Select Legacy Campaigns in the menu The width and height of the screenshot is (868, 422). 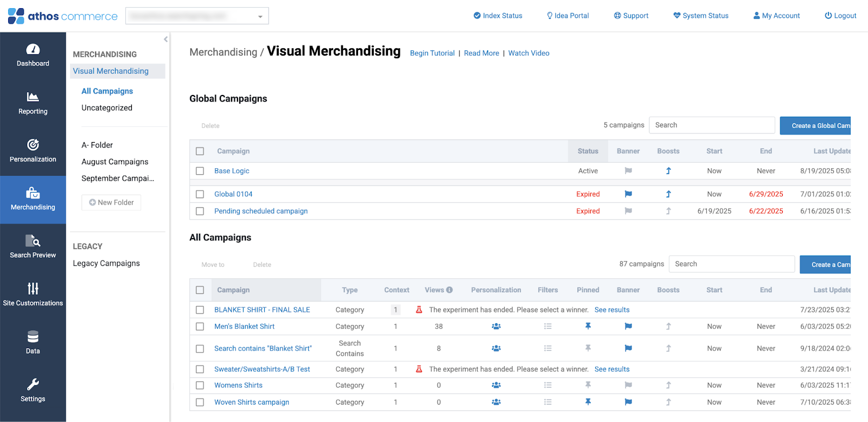tap(106, 264)
